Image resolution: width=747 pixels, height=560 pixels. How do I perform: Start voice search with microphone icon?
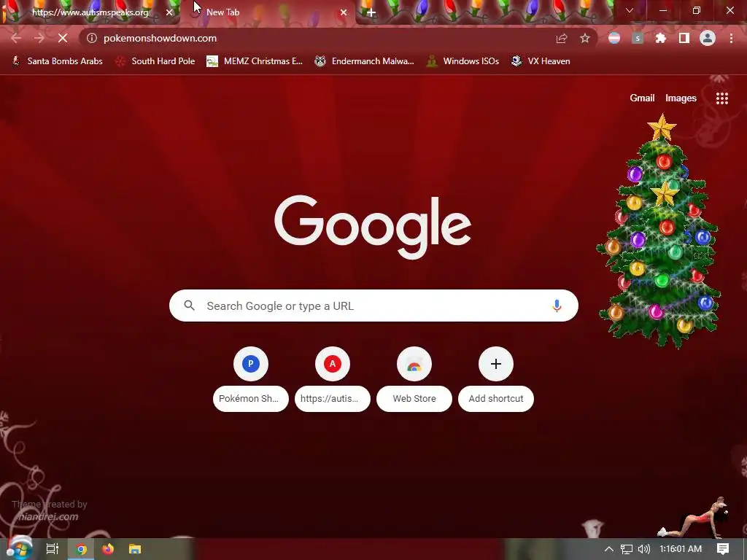coord(557,306)
